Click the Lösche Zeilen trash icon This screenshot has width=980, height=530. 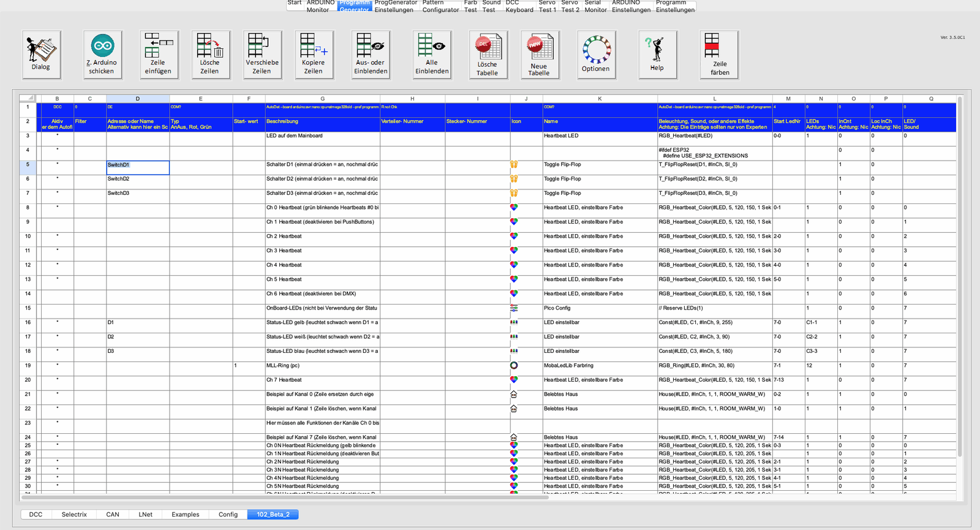coord(210,54)
